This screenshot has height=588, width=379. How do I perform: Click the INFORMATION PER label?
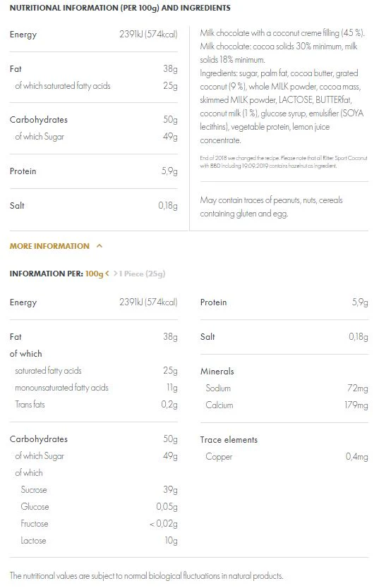pos(46,274)
